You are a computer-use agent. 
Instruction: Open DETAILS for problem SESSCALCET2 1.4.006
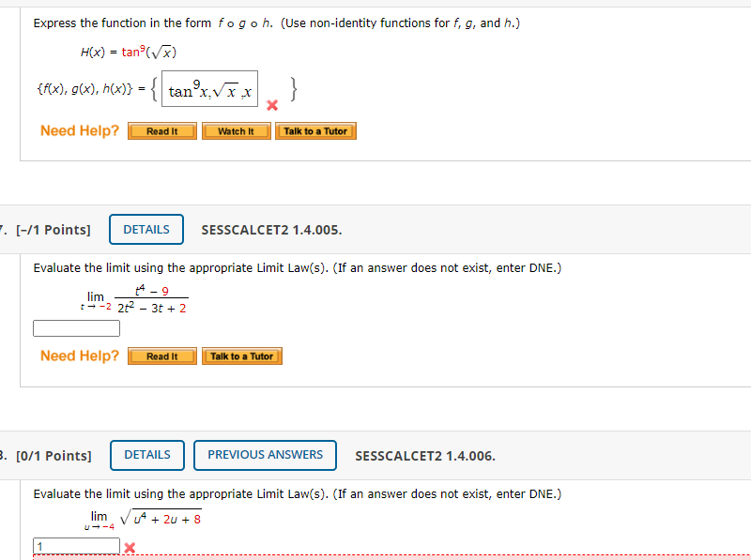[x=146, y=455]
